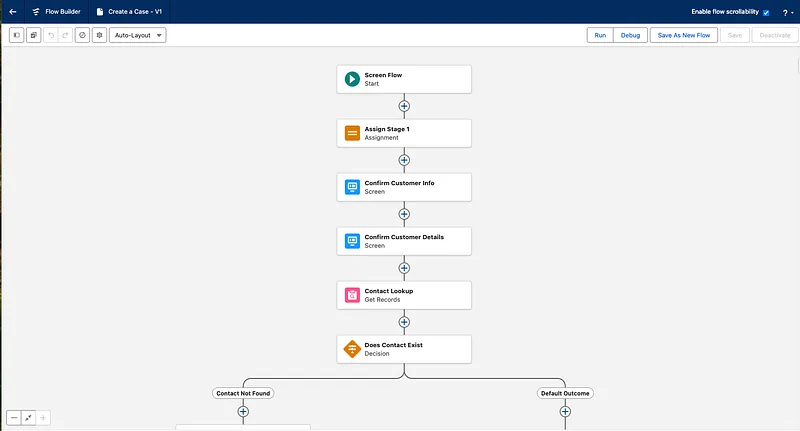This screenshot has height=431, width=800.
Task: Click the Confirm Customer Details label text
Action: [x=404, y=237]
